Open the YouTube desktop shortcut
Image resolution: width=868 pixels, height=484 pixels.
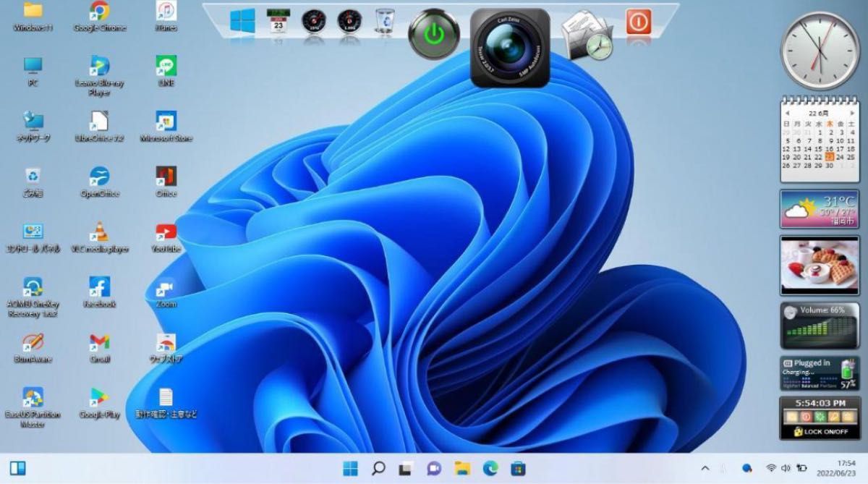click(166, 238)
